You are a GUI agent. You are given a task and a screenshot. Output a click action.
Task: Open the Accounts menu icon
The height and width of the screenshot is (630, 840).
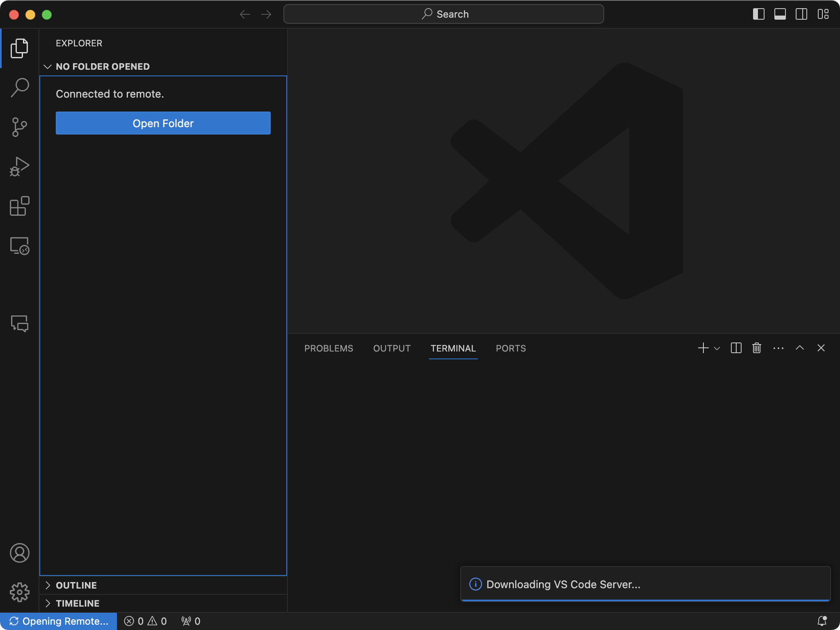point(19,553)
